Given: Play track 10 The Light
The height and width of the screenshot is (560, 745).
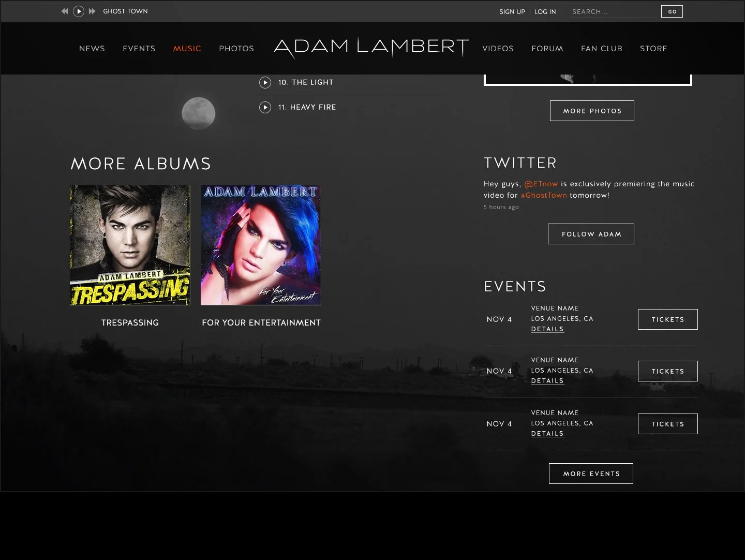Looking at the screenshot, I should 265,82.
